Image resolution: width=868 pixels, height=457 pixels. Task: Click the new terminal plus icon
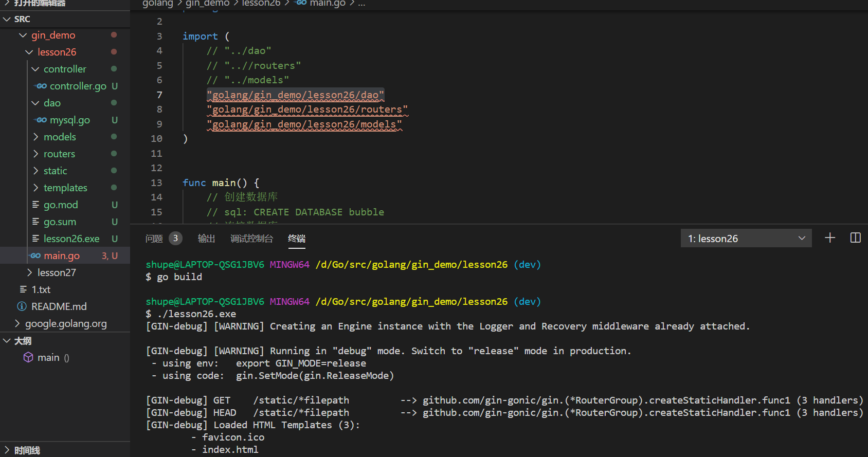coord(829,238)
